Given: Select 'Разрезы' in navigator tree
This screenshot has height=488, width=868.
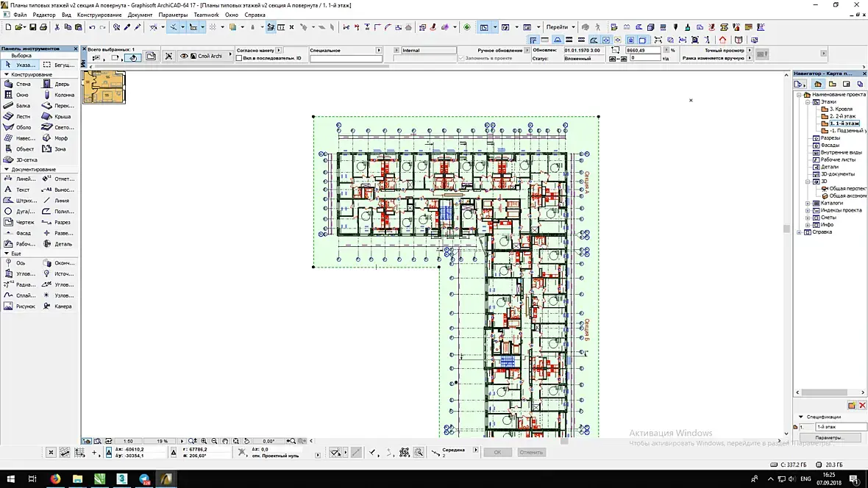Looking at the screenshot, I should pos(826,137).
